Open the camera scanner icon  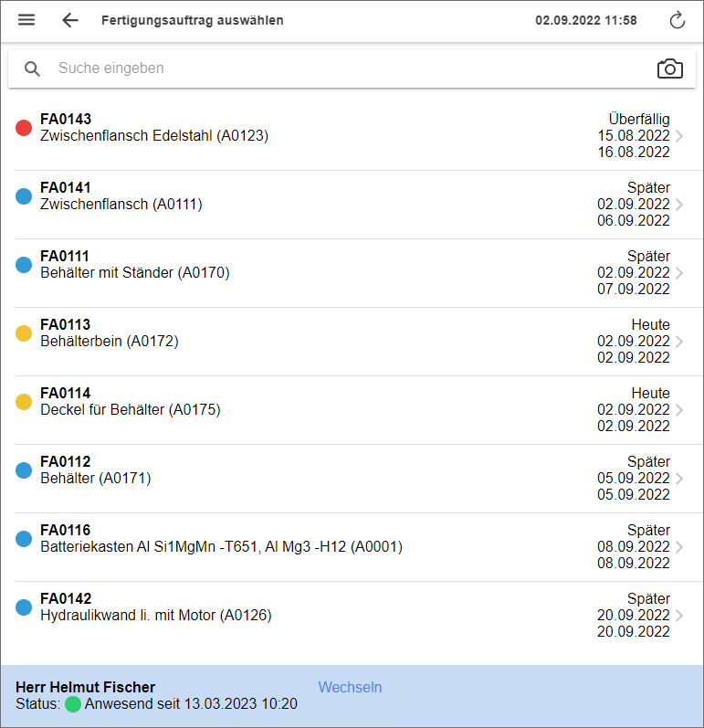(669, 69)
